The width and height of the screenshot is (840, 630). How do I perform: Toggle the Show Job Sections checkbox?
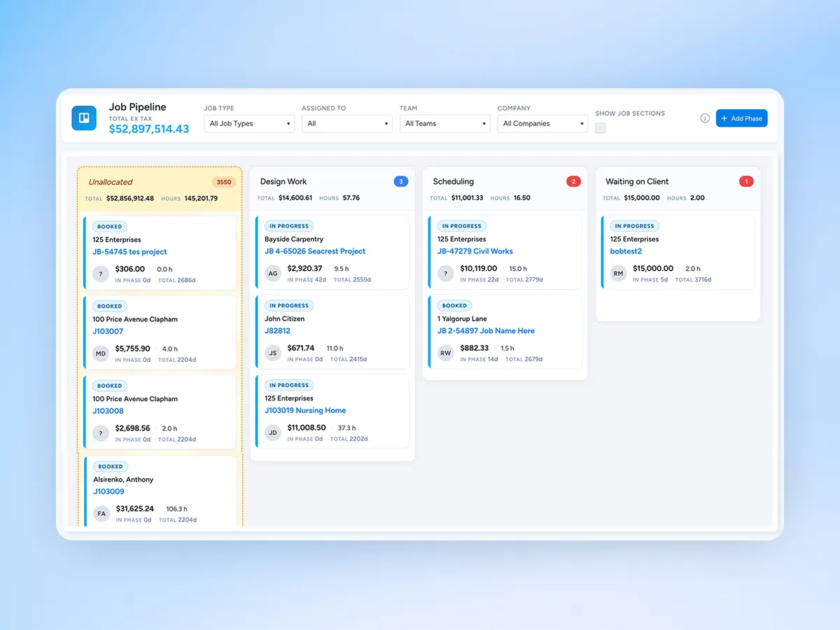[x=600, y=128]
